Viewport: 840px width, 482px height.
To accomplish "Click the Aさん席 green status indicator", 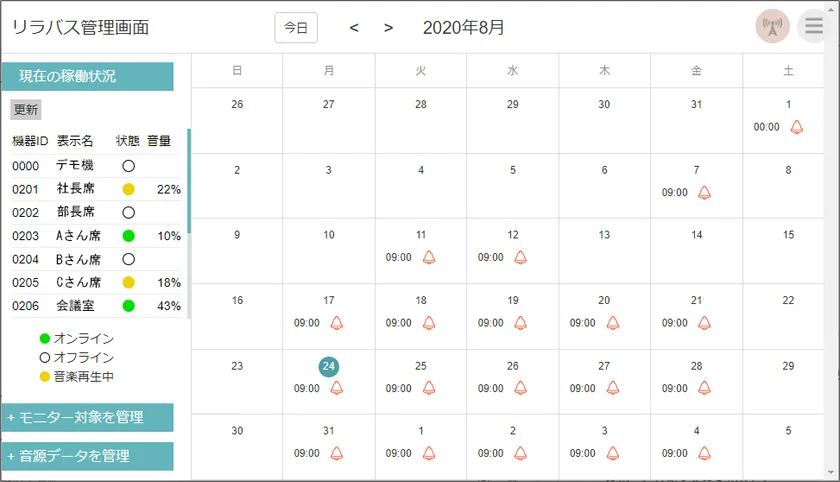I will (x=128, y=236).
